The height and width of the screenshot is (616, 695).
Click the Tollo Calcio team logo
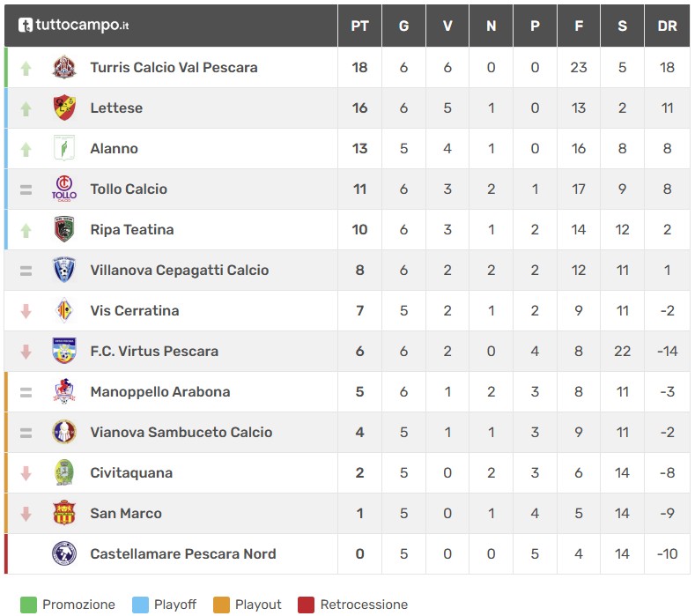pos(64,189)
